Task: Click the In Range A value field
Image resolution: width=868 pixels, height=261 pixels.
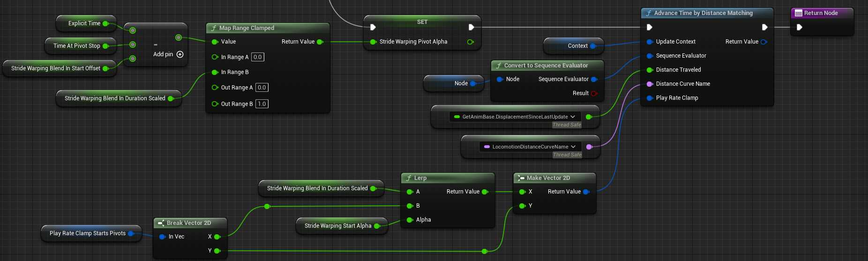Action: pos(257,57)
